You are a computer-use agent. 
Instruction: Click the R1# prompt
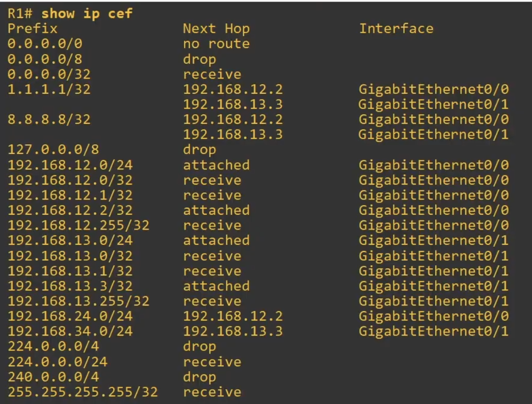[x=21, y=13]
